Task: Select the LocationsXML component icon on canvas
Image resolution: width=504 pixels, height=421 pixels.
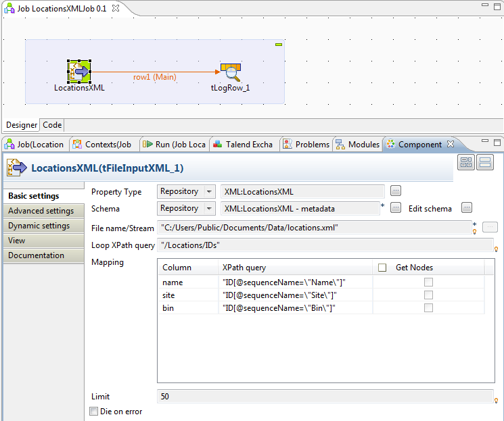Action: pos(79,71)
